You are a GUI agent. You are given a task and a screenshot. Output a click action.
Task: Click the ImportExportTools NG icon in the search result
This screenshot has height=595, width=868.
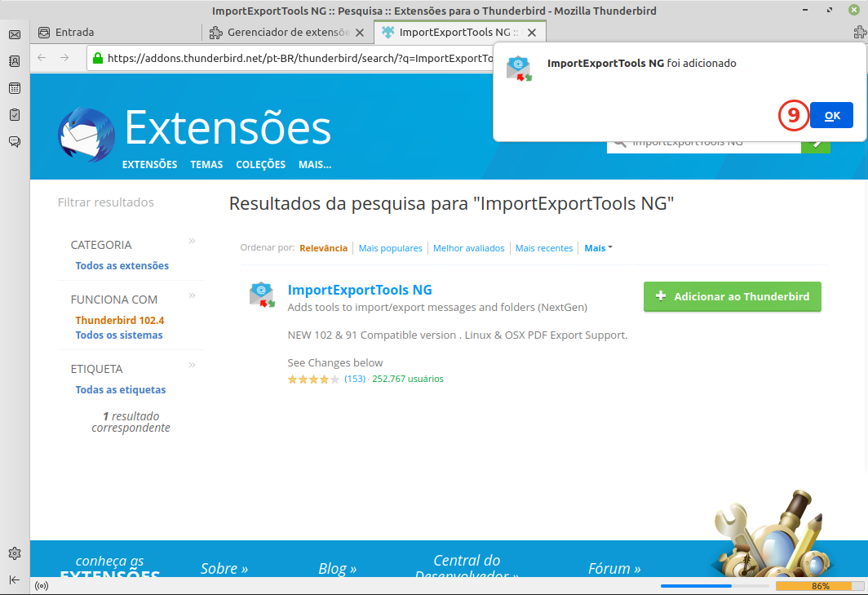[263, 295]
